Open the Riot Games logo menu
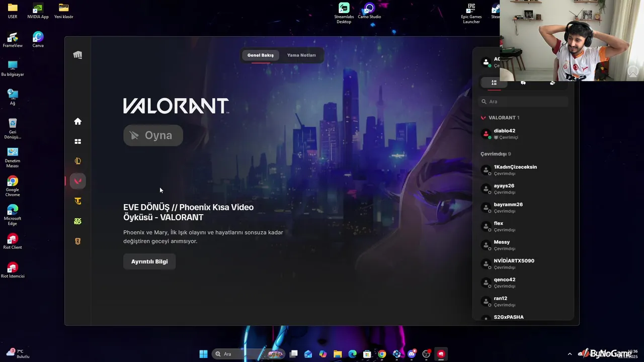 77,55
